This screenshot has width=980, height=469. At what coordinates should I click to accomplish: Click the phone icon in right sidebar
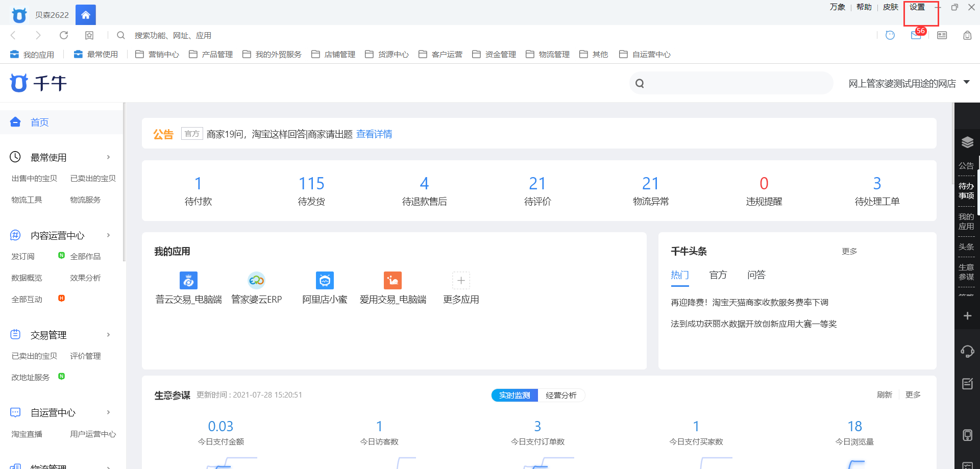click(967, 435)
